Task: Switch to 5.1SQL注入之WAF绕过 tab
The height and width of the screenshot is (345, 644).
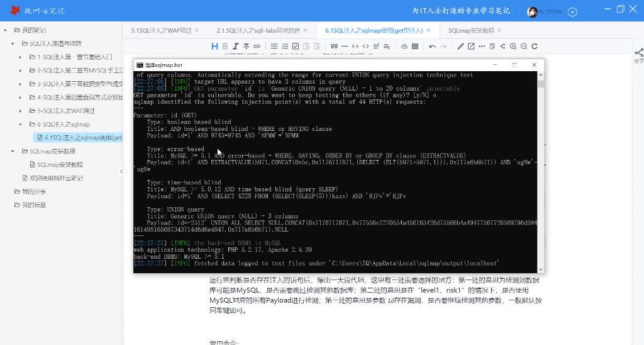Action: (x=162, y=30)
